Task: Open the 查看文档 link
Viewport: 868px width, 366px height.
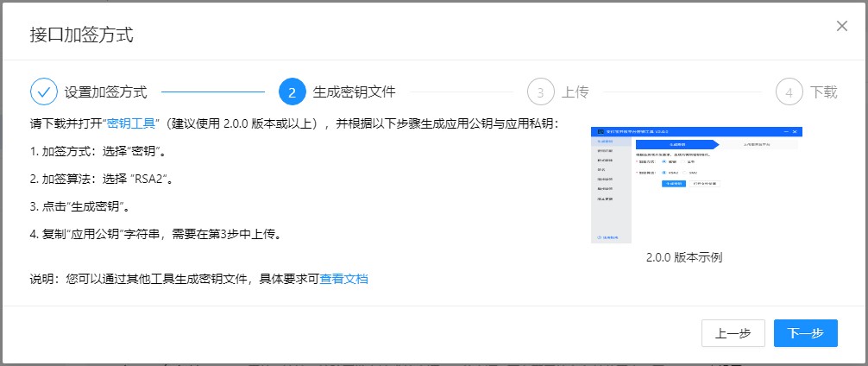Action: tap(344, 278)
